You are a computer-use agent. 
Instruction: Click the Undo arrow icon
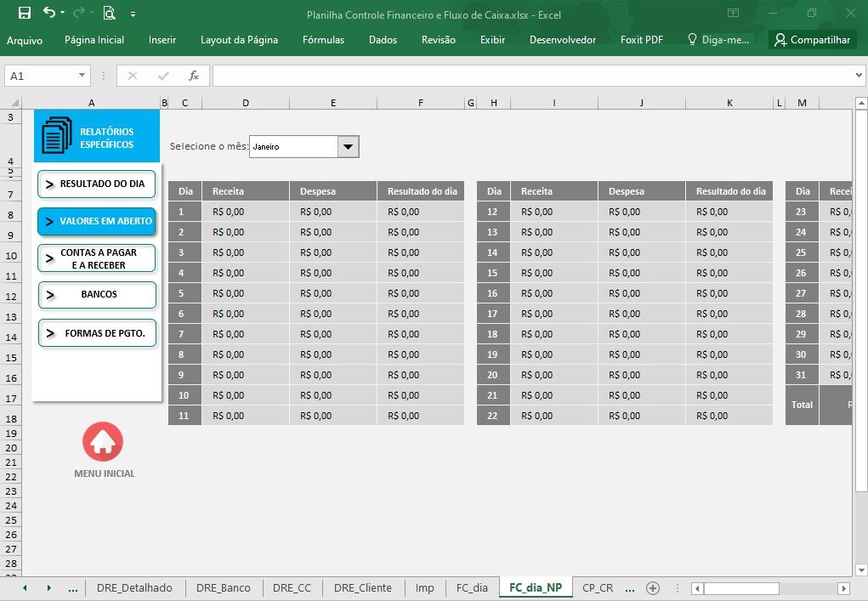click(49, 12)
